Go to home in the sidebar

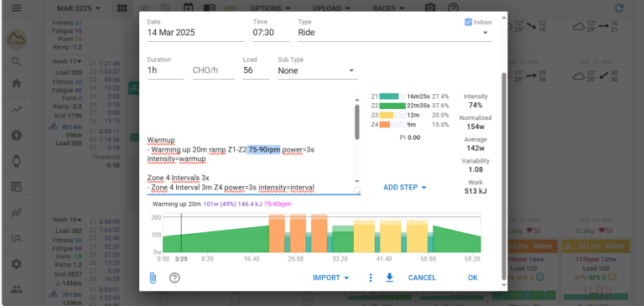point(17,83)
